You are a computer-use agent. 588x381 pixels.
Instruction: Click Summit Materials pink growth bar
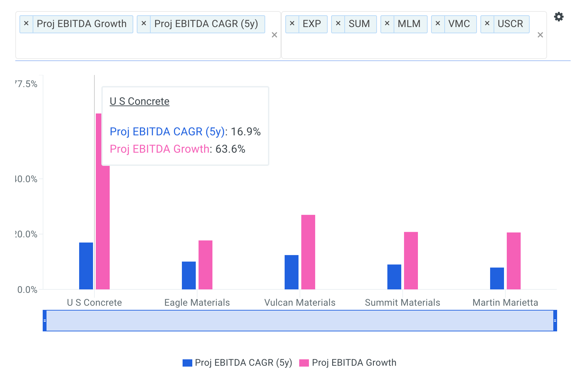point(411,261)
